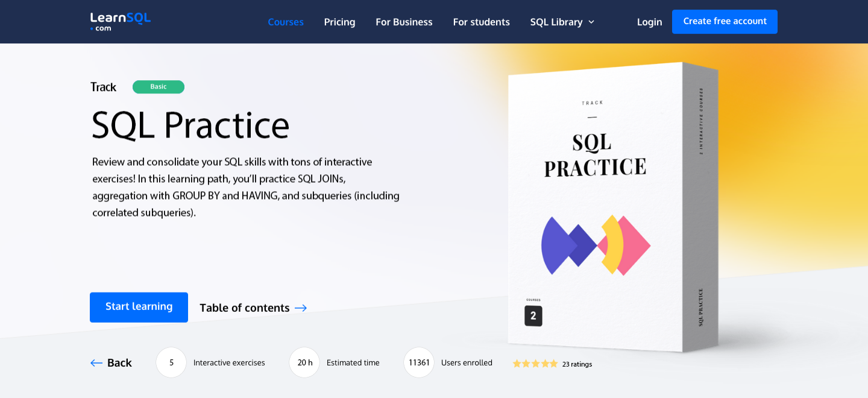
Task: Open the For students page
Action: (482, 22)
